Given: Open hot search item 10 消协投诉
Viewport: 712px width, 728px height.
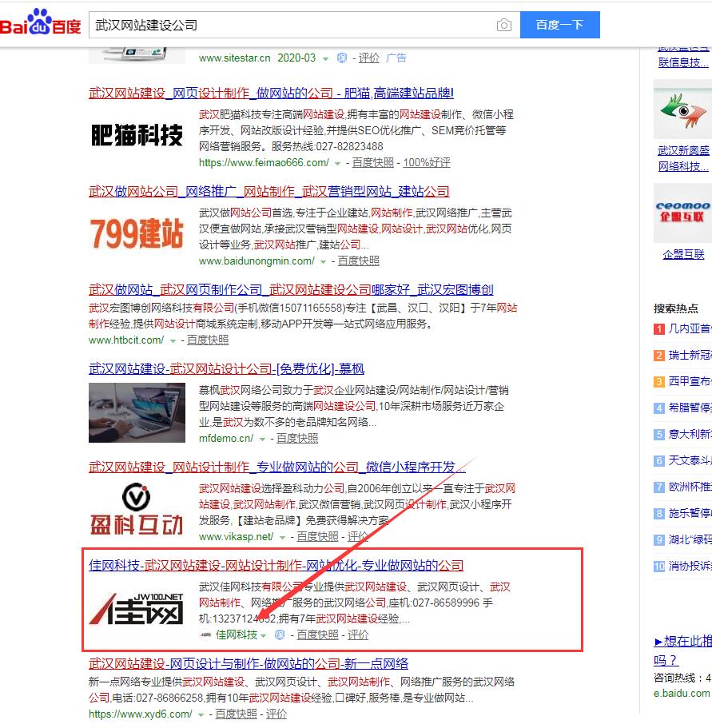Looking at the screenshot, I should [689, 567].
